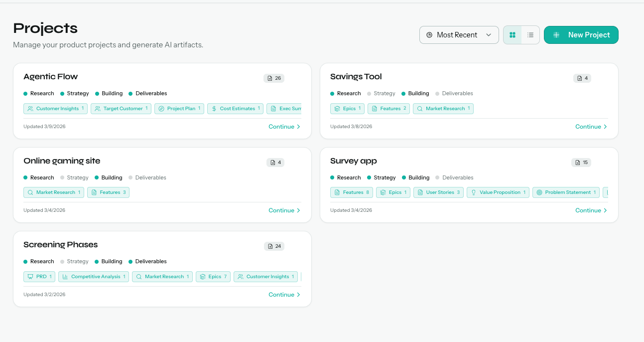Viewport: 644px width, 342px height.
Task: Click the plus icon on New Project
Action: pos(556,35)
